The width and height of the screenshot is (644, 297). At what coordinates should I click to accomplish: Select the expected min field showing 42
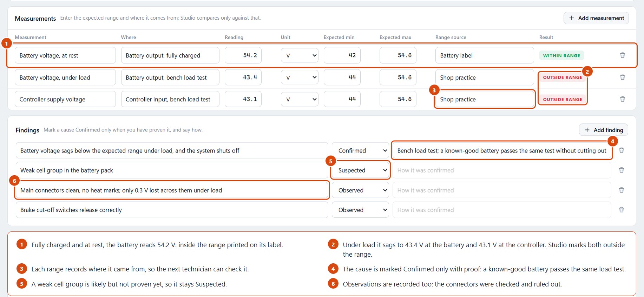coord(342,55)
